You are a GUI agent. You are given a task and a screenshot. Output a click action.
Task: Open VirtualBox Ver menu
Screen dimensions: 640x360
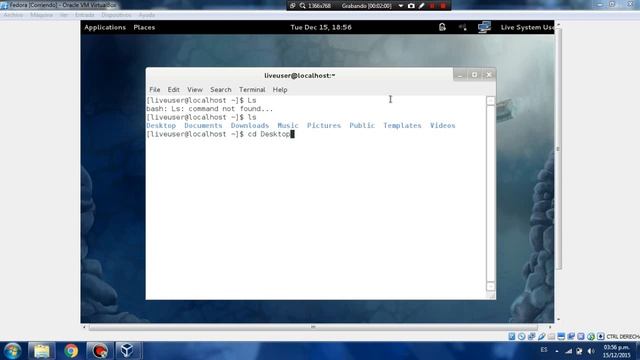[x=64, y=15]
